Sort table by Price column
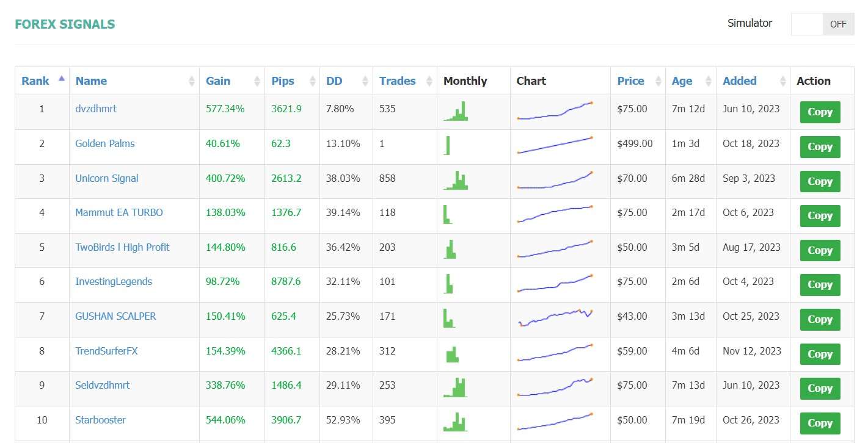 (638, 81)
